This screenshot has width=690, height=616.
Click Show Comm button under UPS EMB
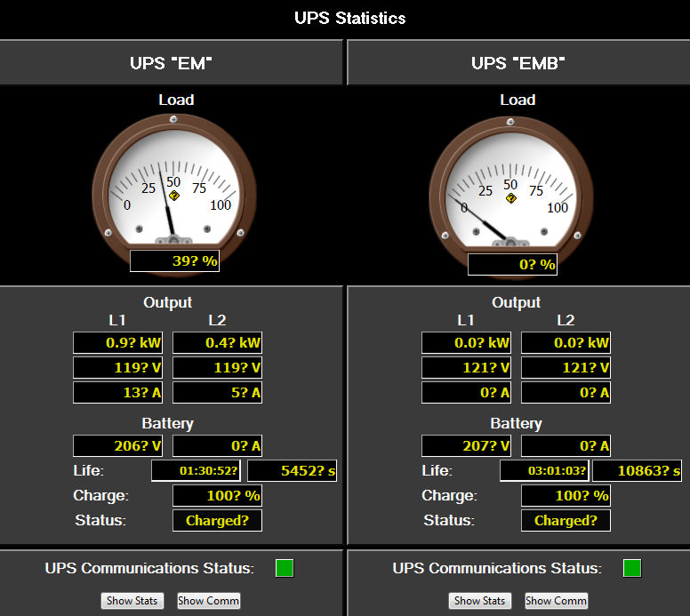[x=557, y=601]
